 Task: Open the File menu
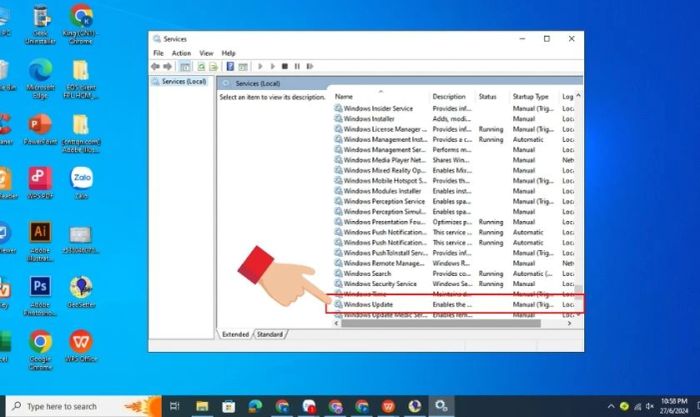point(158,53)
